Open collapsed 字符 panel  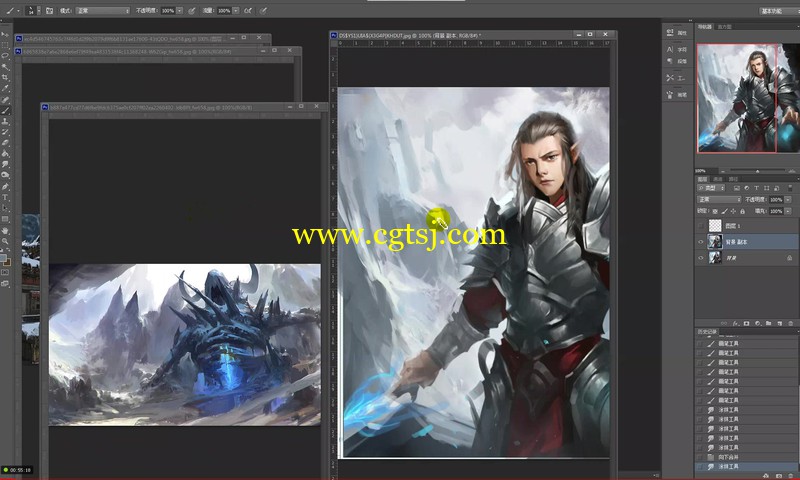[x=677, y=49]
